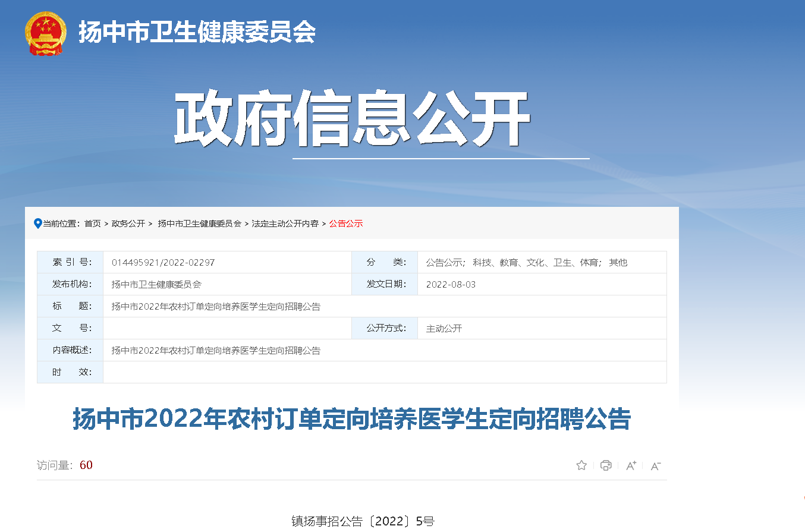Select index number 014495921/2022-02297
805x532 pixels.
(x=163, y=262)
